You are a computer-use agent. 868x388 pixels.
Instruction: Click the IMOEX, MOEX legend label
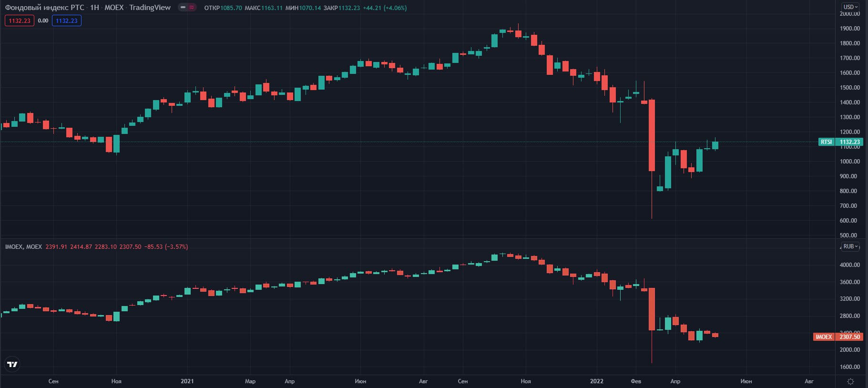[23, 247]
